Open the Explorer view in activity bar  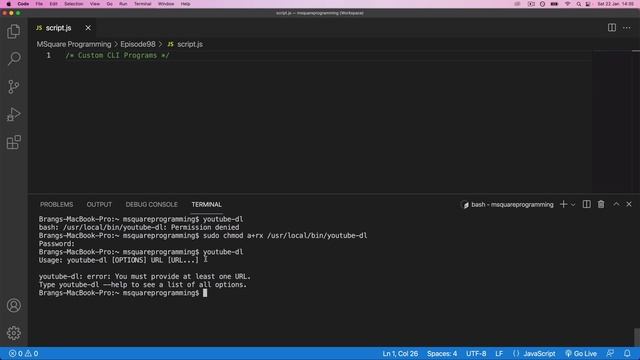click(13, 31)
